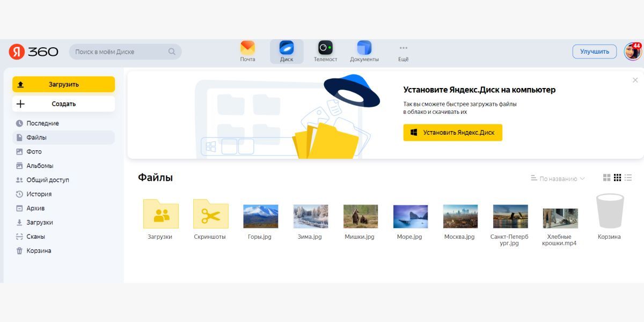The image size is (644, 322).
Task: Click Установить Яндекс.Диск button
Action: click(452, 133)
